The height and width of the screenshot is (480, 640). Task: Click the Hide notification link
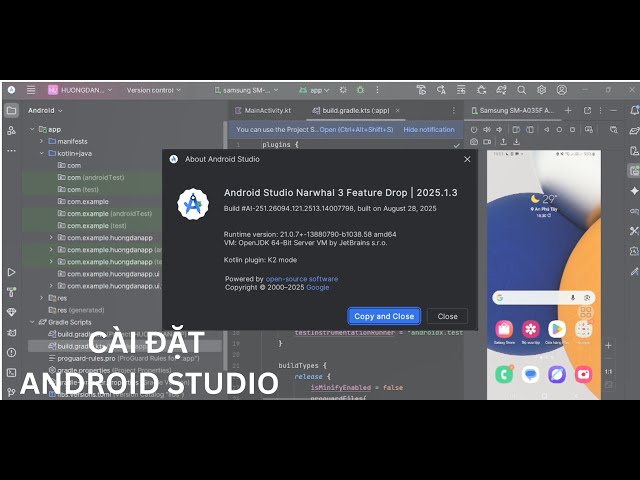pyautogui.click(x=429, y=129)
